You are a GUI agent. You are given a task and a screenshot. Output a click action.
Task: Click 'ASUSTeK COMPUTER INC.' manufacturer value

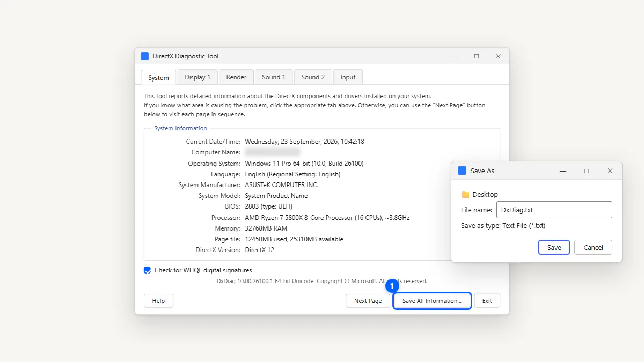pos(282,185)
